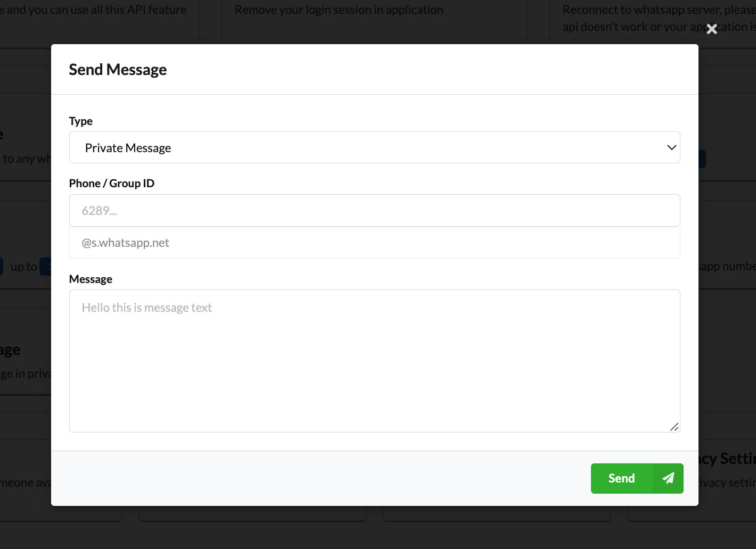Click the Phone / Group ID input field
This screenshot has height=549, width=756.
(x=375, y=211)
